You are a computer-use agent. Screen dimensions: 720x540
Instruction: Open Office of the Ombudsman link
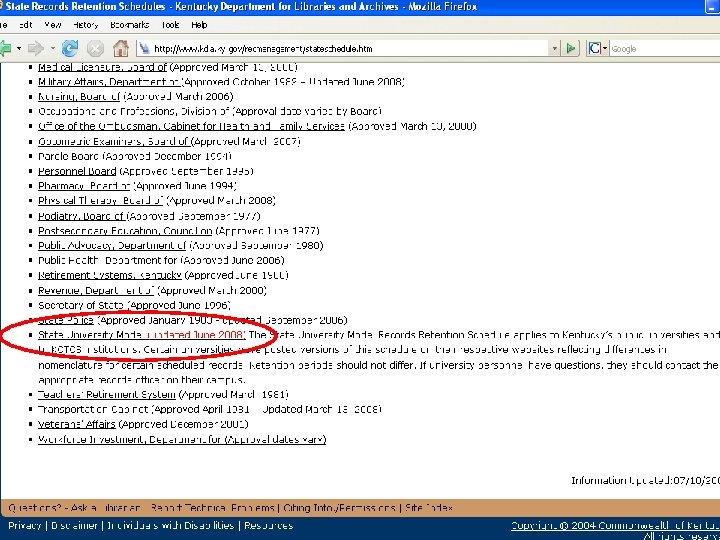191,126
